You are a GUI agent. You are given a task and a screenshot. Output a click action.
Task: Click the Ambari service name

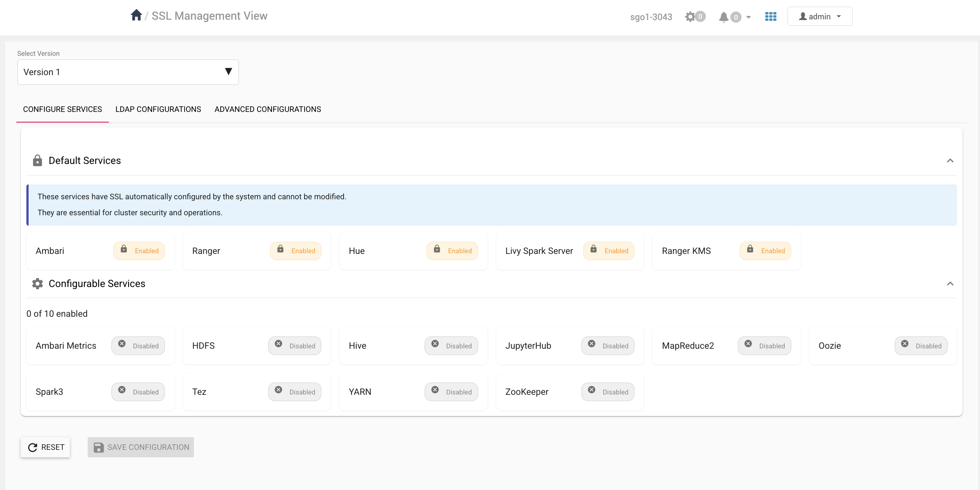pos(50,251)
